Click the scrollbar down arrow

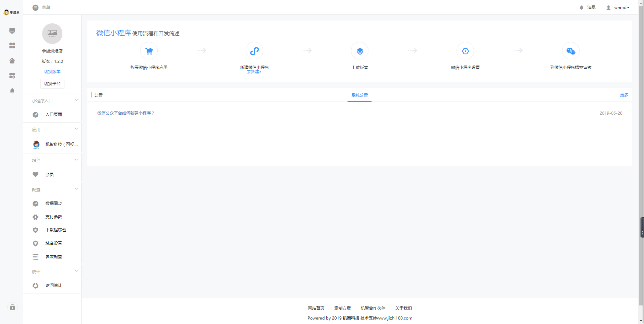pos(641,321)
